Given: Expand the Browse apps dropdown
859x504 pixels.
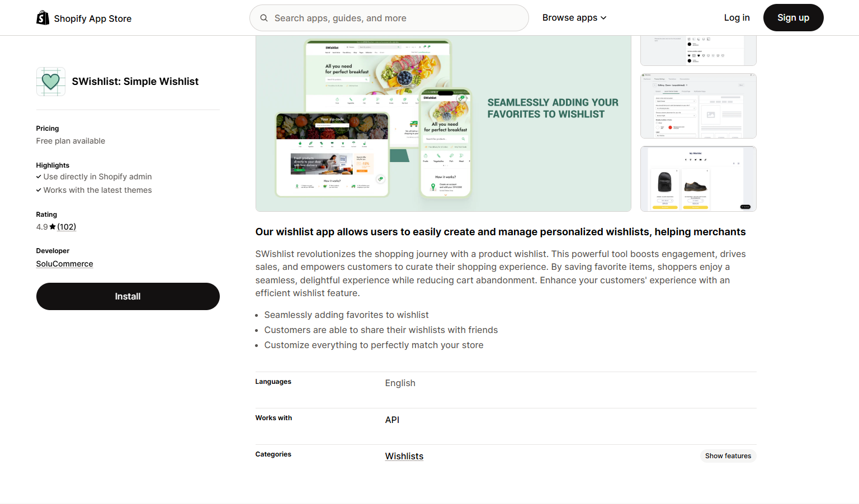Looking at the screenshot, I should tap(574, 18).
